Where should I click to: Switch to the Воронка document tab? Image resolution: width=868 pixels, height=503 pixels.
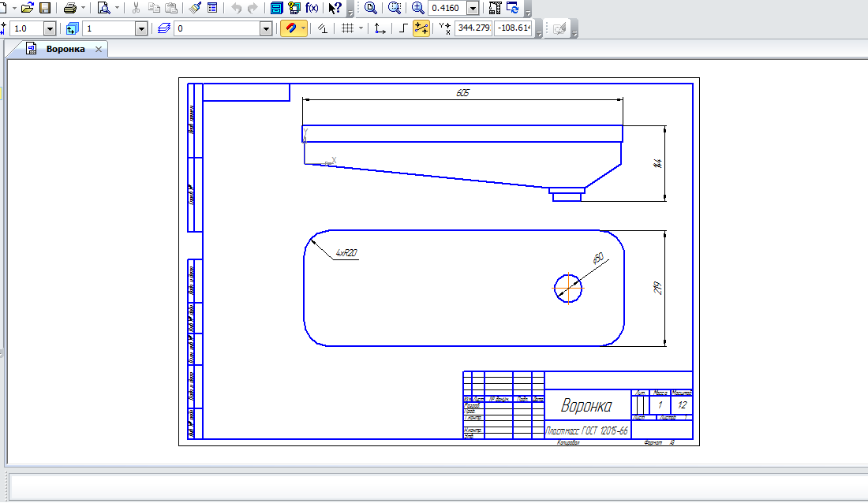click(65, 49)
